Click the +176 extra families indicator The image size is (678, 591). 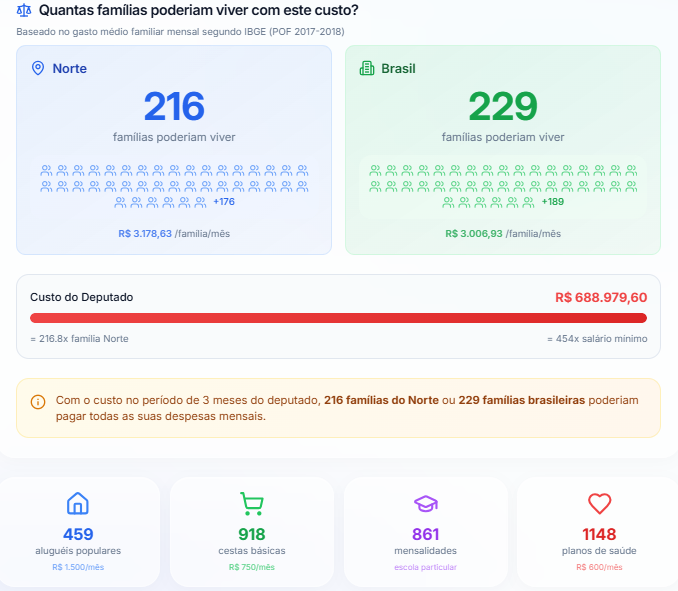pos(224,202)
